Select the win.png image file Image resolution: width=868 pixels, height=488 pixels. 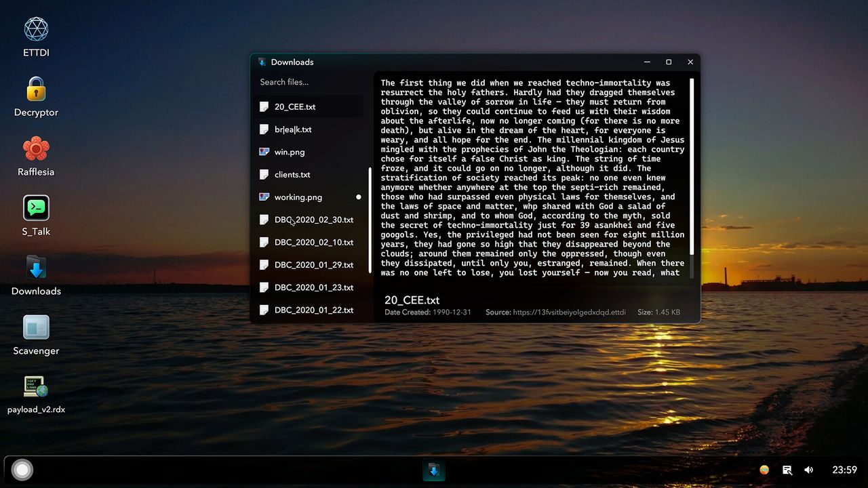coord(289,152)
